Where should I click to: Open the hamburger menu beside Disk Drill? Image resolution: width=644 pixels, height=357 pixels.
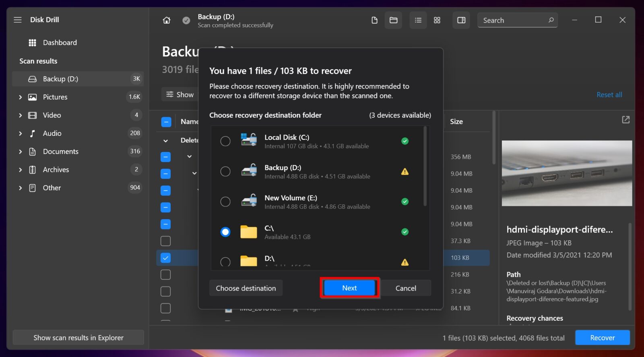[18, 20]
